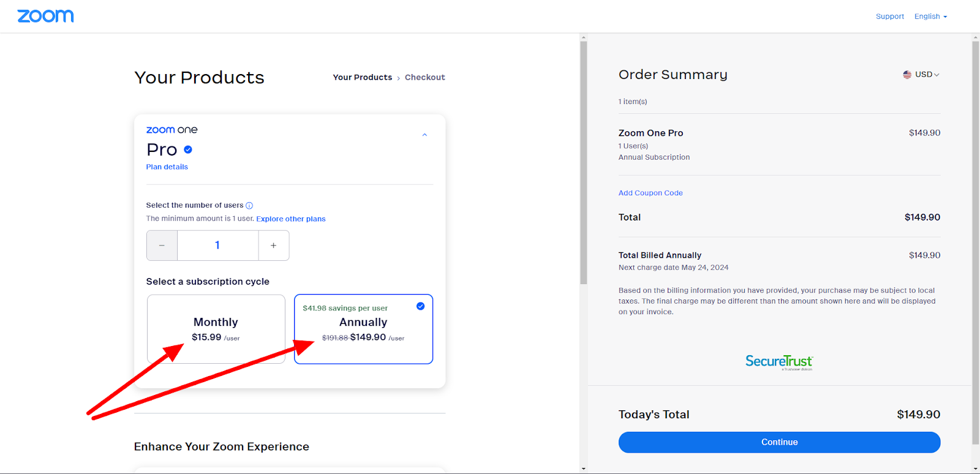The height and width of the screenshot is (474, 980).
Task: Click the blue verified badge next to Pro
Action: 188,149
